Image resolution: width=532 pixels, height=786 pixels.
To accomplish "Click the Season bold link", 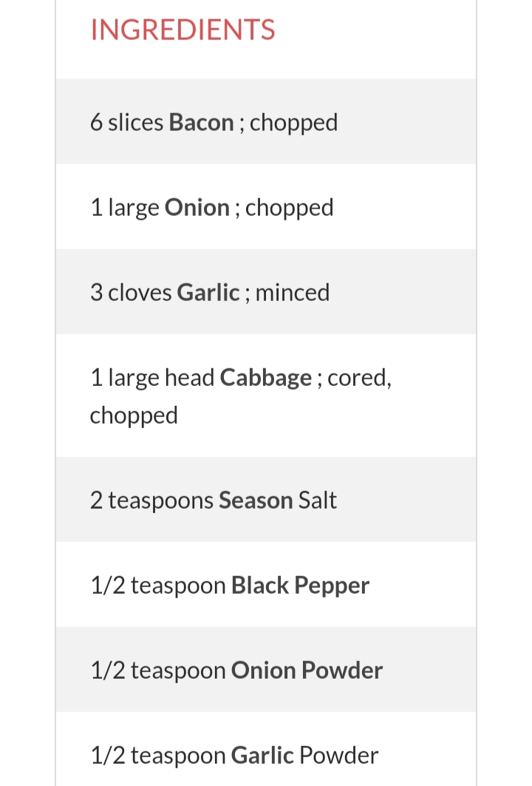I will 256,501.
